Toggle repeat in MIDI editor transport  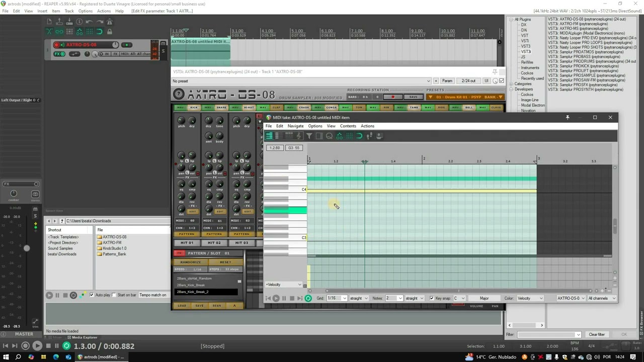tap(308, 298)
